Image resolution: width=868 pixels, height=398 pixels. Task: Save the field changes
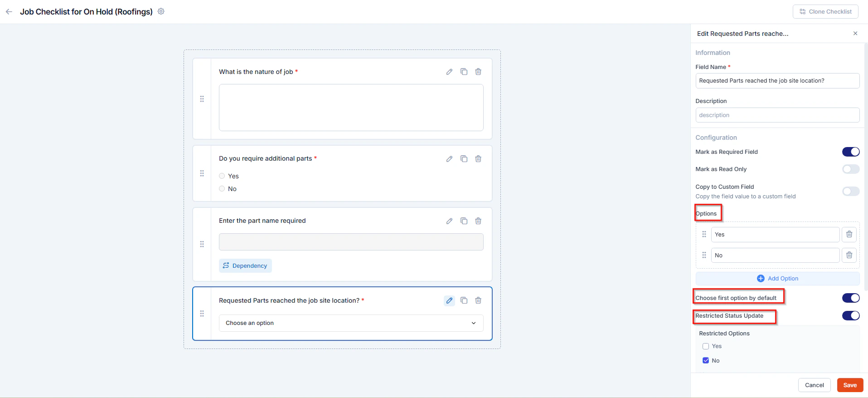(x=850, y=385)
